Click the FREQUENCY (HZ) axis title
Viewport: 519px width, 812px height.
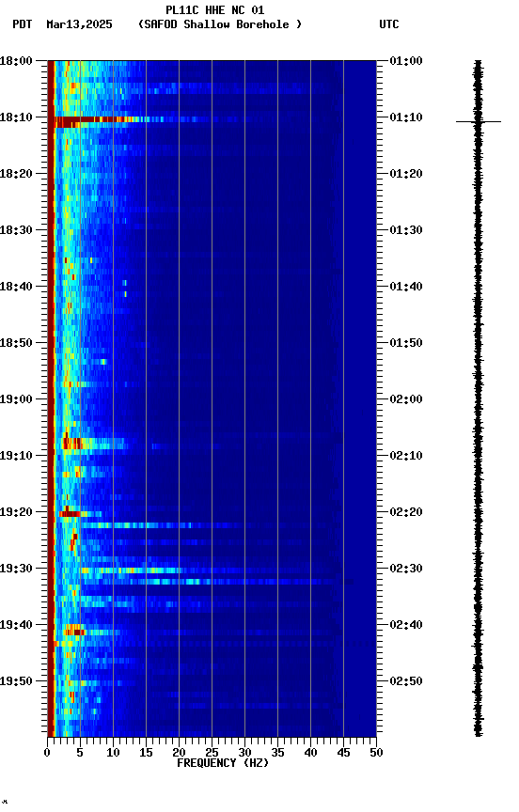(223, 763)
